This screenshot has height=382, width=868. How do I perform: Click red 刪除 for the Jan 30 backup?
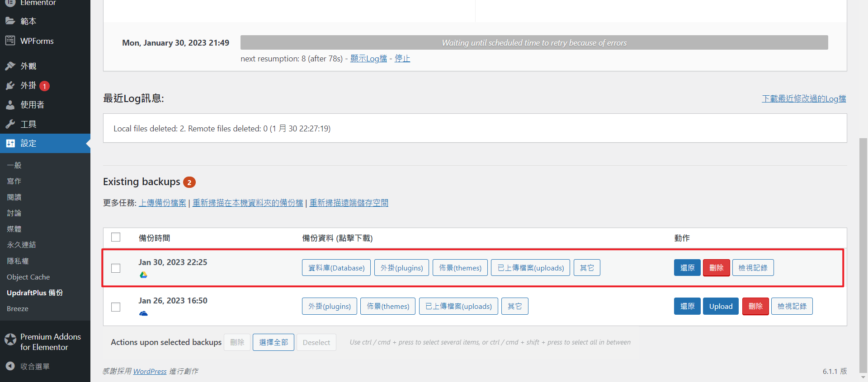click(x=716, y=268)
